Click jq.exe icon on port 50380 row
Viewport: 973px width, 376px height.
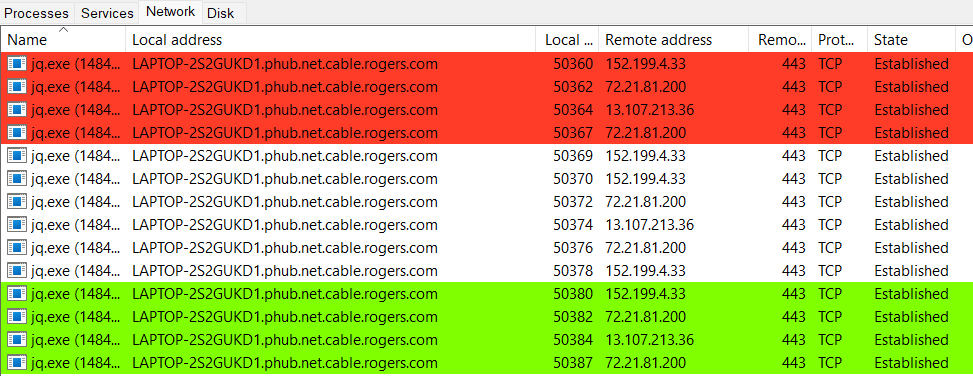[17, 293]
